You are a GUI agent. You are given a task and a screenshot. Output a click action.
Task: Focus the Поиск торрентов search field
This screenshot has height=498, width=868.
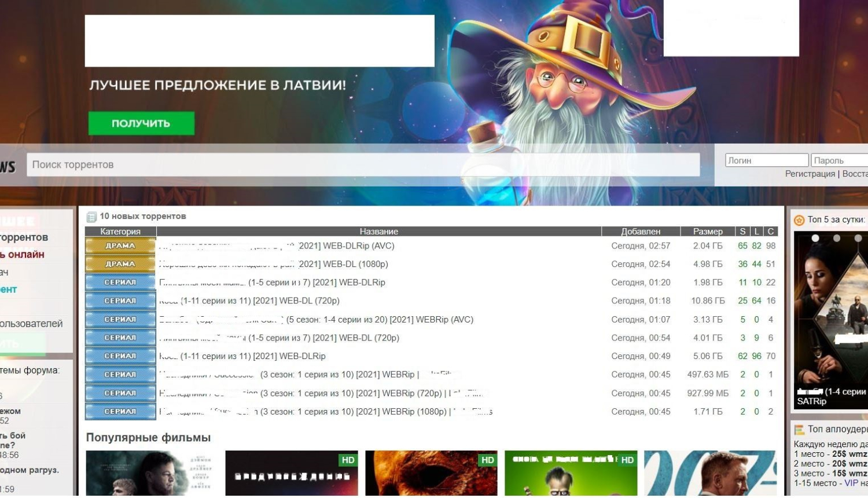click(x=365, y=164)
